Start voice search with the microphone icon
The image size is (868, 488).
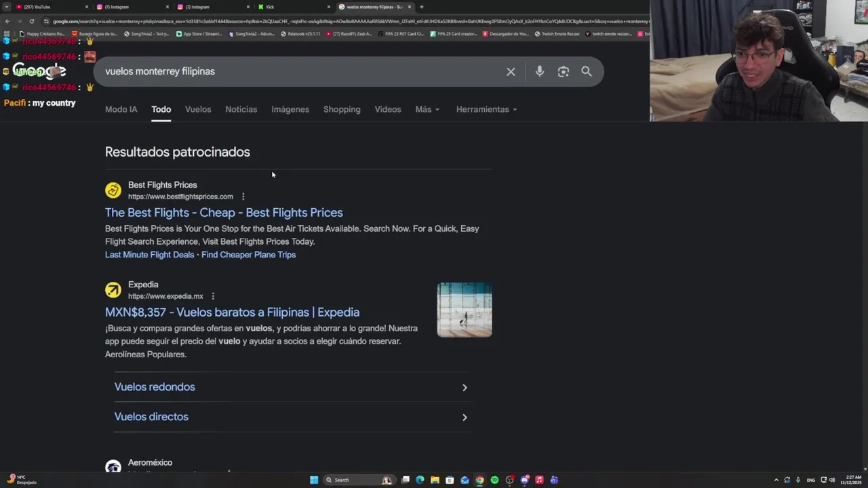[539, 72]
